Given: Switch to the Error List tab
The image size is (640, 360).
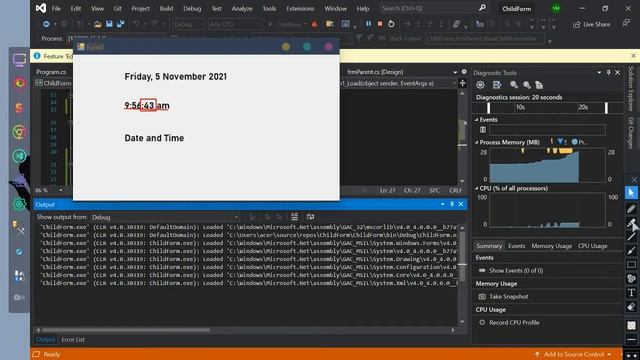Looking at the screenshot, I should [x=73, y=339].
